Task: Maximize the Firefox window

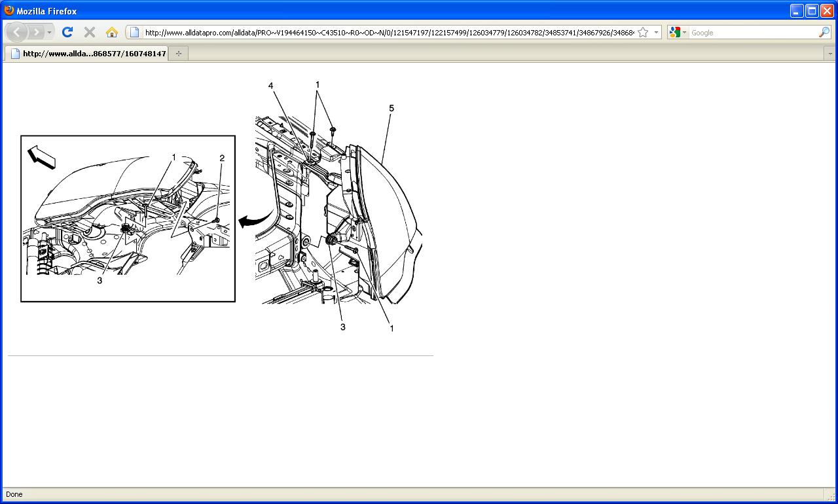Action: click(x=812, y=10)
